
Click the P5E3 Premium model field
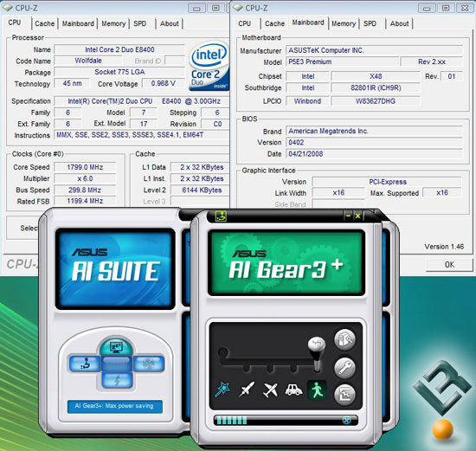(x=343, y=61)
